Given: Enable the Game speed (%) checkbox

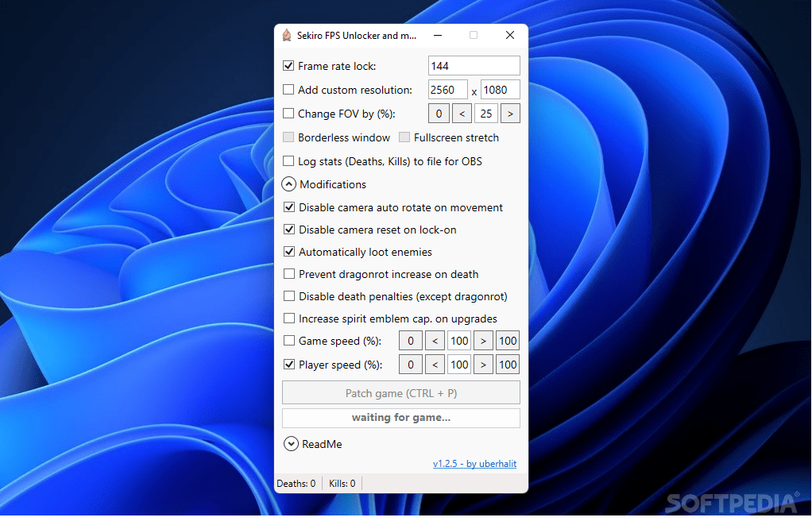Looking at the screenshot, I should click(x=289, y=341).
